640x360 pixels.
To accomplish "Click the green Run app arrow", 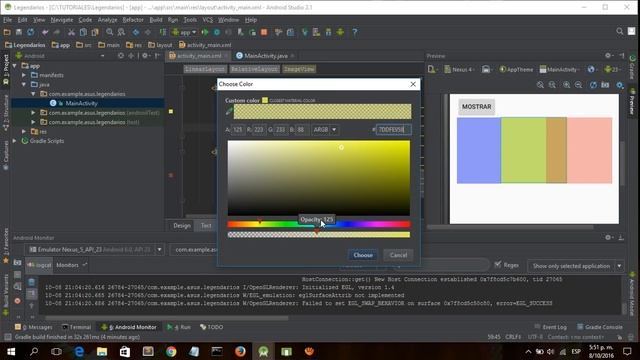I will [205, 32].
